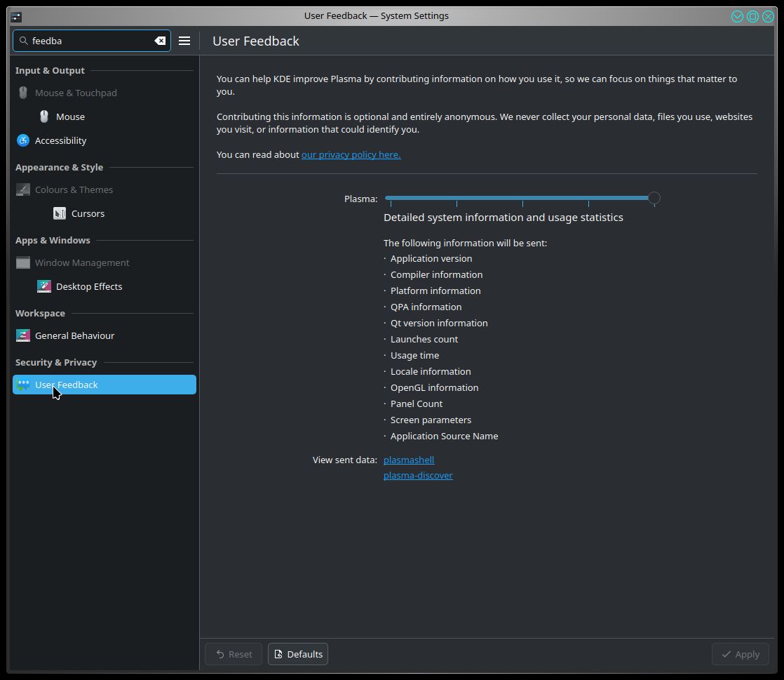Click the System Settings title bar icon

16,17
